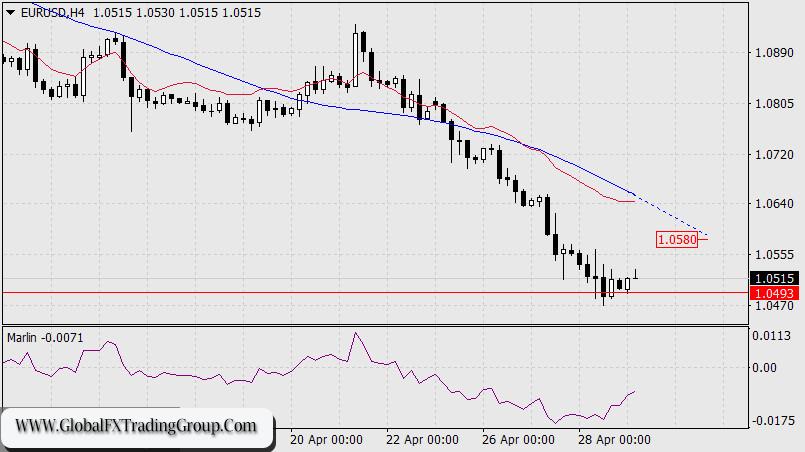This screenshot has height=452, width=805.
Task: Select the Marlin -0.0071 indicator label
Action: [x=45, y=337]
